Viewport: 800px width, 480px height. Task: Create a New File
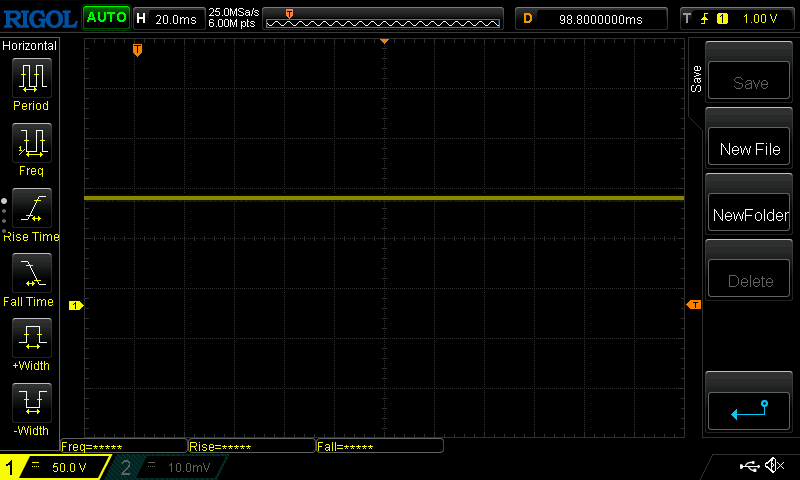[x=749, y=146]
